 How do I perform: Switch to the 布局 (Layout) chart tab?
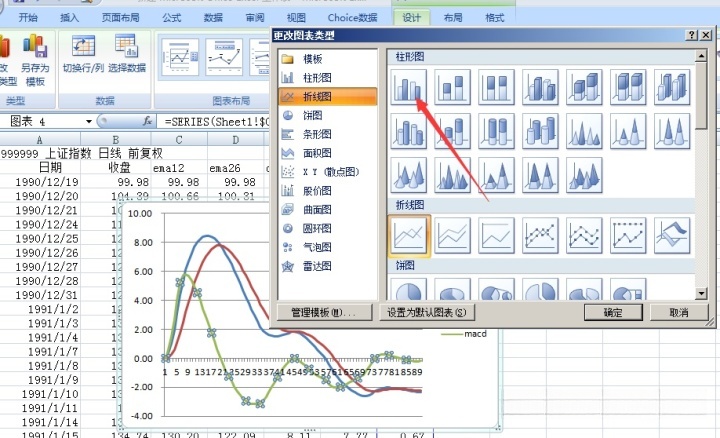pos(453,17)
